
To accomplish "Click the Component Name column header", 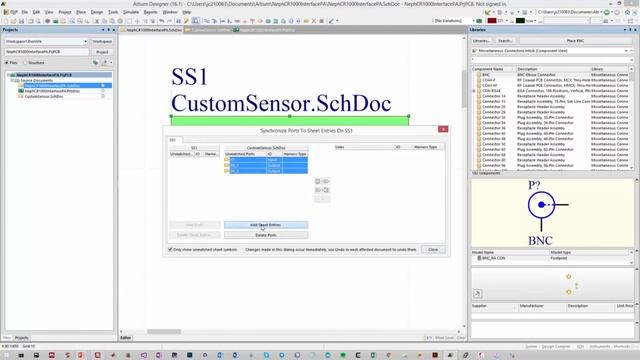I will click(x=493, y=69).
